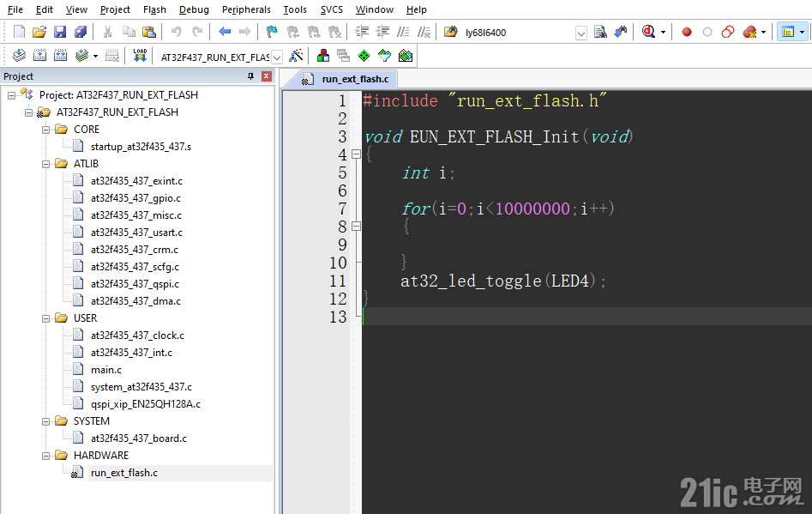Save the current file using the floppy icon

click(60, 32)
